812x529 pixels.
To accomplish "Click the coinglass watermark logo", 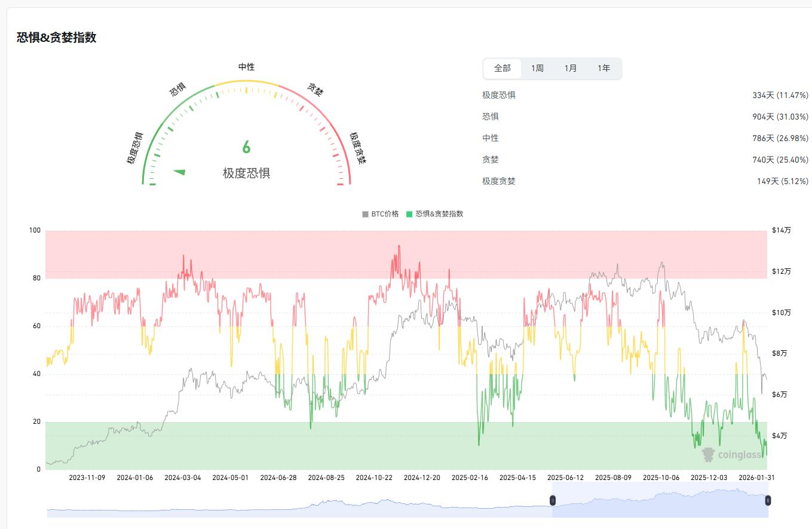I will click(733, 455).
